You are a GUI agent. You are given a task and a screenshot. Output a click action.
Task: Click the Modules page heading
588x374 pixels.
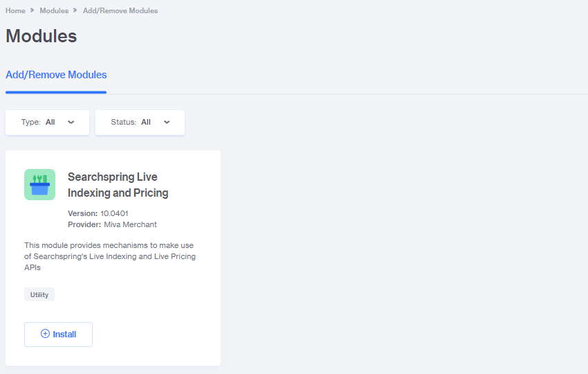(42, 36)
